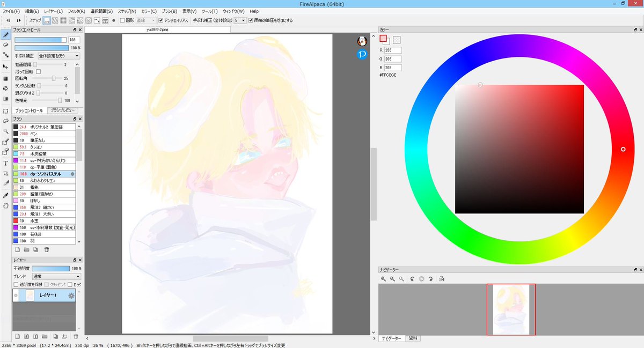Open settings gear for レイヤー1
The image size is (644, 348).
coord(71,295)
